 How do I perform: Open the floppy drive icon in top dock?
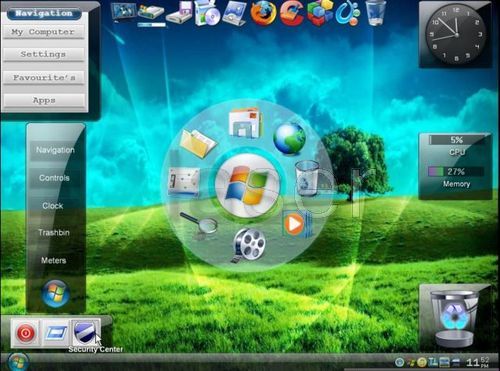pyautogui.click(x=180, y=13)
